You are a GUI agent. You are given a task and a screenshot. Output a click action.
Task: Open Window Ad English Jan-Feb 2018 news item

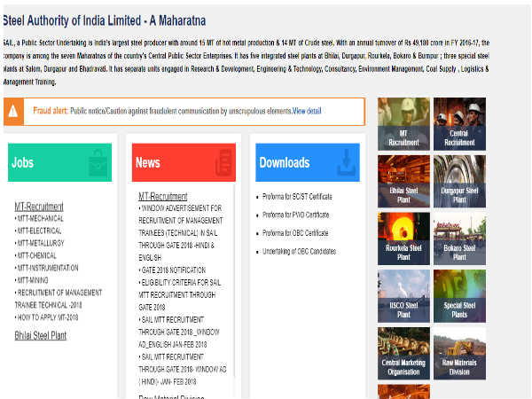point(179,332)
